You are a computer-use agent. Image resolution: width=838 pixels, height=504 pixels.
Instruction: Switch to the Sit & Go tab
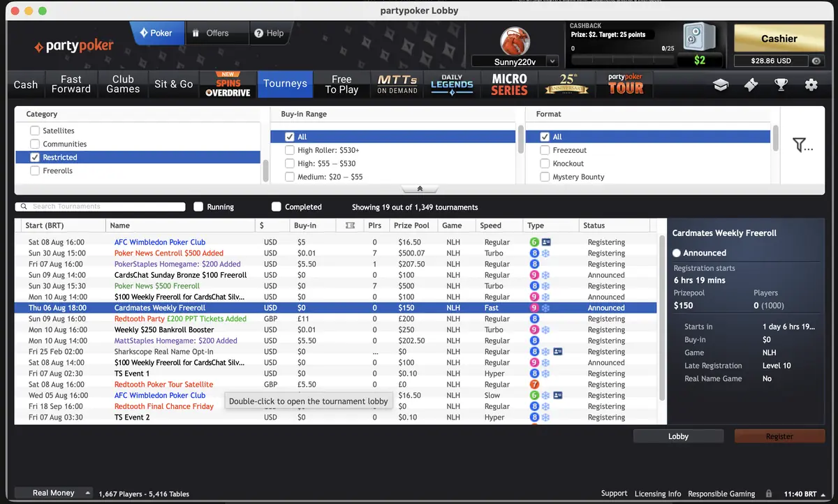coord(173,84)
